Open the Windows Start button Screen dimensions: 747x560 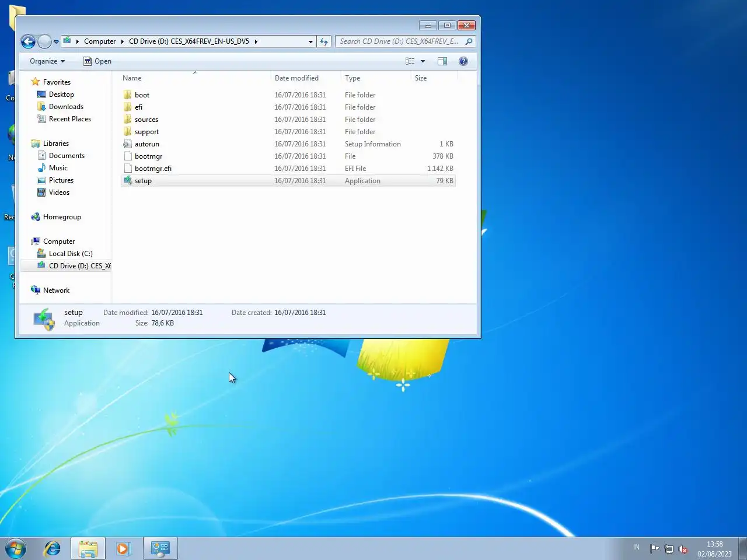[x=16, y=548]
